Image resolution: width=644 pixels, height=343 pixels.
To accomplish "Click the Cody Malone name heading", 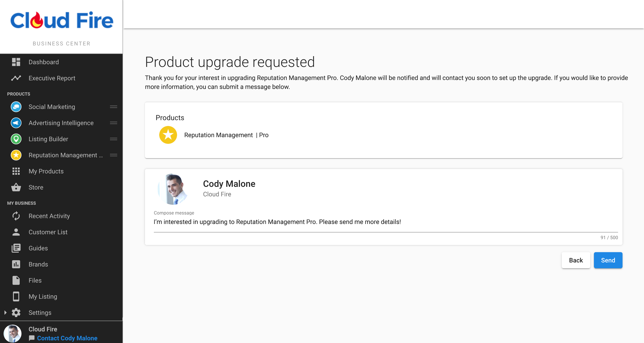I will pos(229,184).
